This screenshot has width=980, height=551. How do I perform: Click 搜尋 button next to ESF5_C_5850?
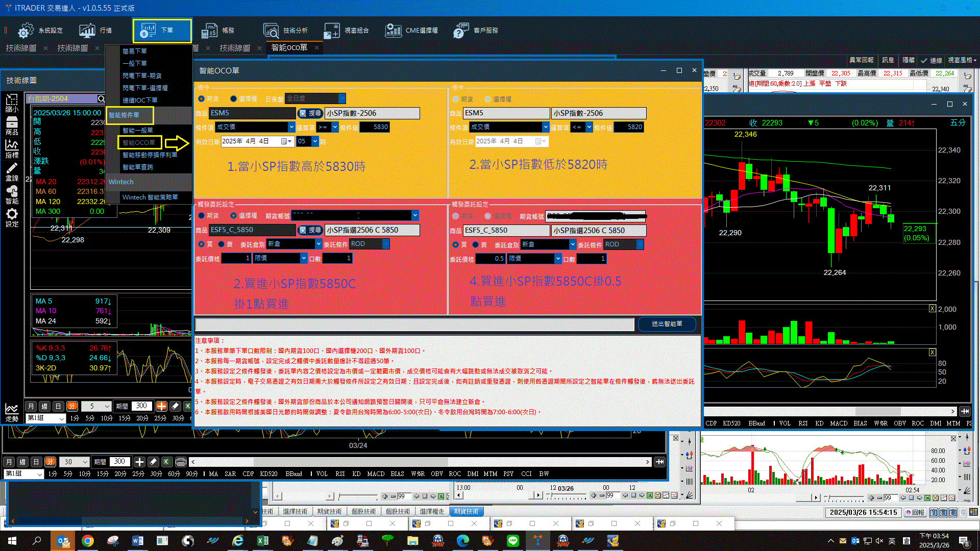(x=310, y=230)
